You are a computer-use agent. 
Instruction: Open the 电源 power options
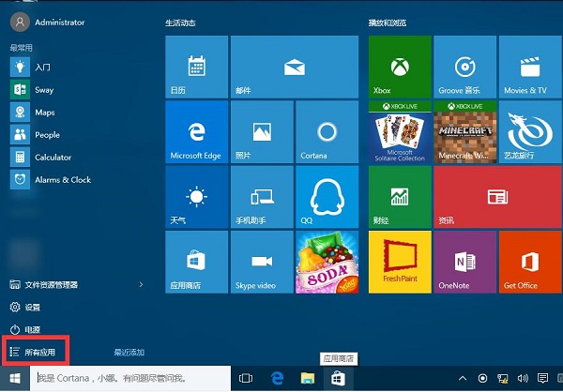[25, 329]
